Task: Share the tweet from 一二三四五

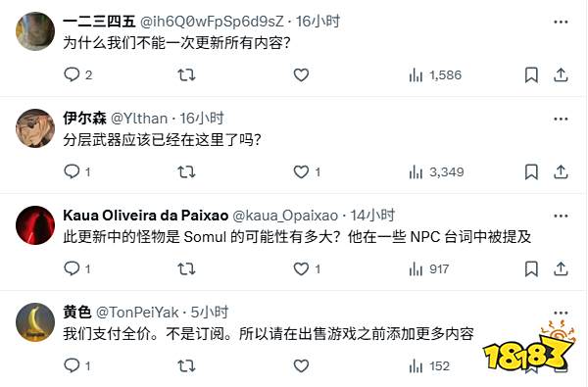Action: [561, 75]
